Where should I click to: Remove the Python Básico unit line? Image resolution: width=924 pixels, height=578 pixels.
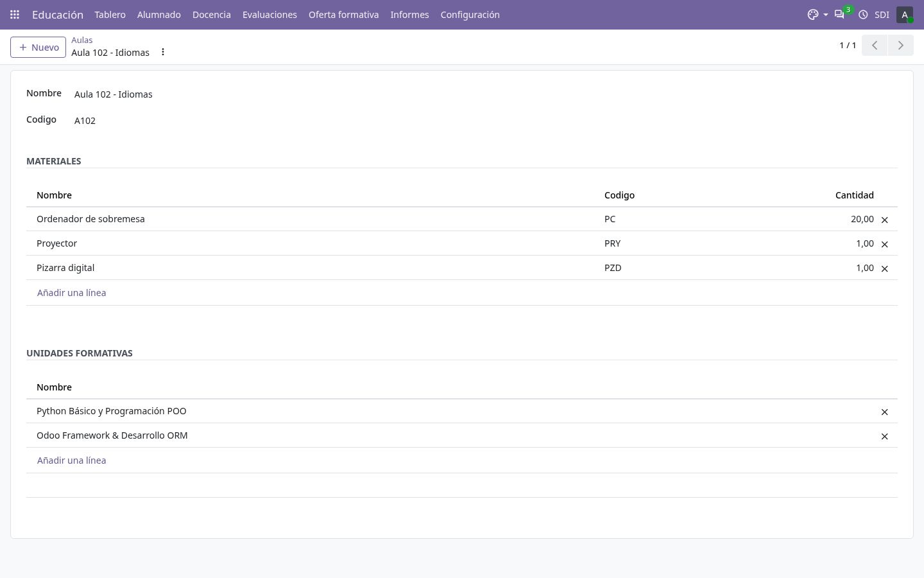click(x=885, y=412)
